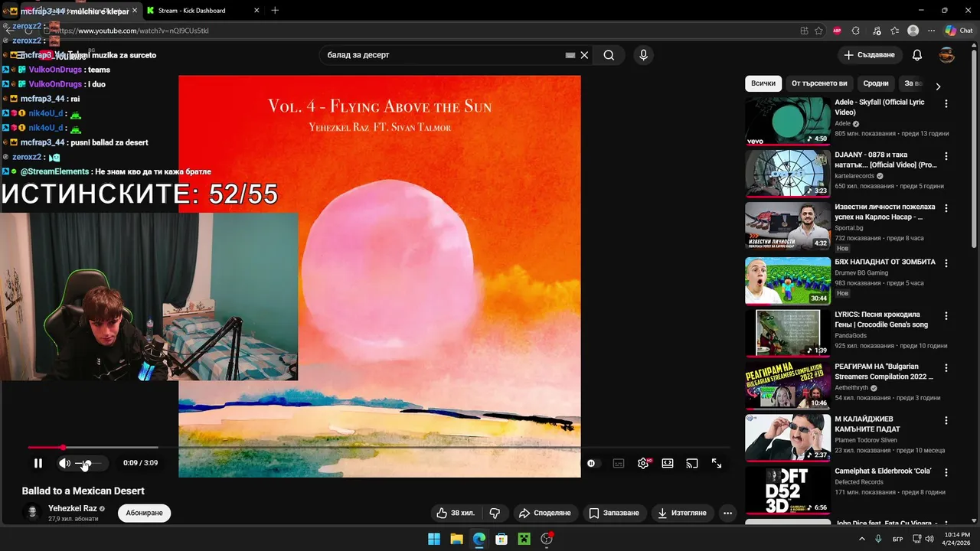Viewport: 980px width, 551px height.
Task: Save the video with Запазване button
Action: click(614, 513)
